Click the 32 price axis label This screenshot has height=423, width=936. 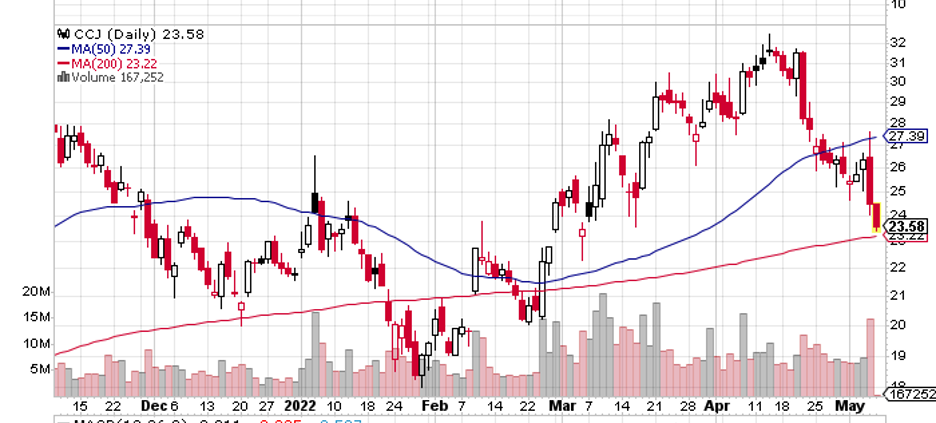898,43
